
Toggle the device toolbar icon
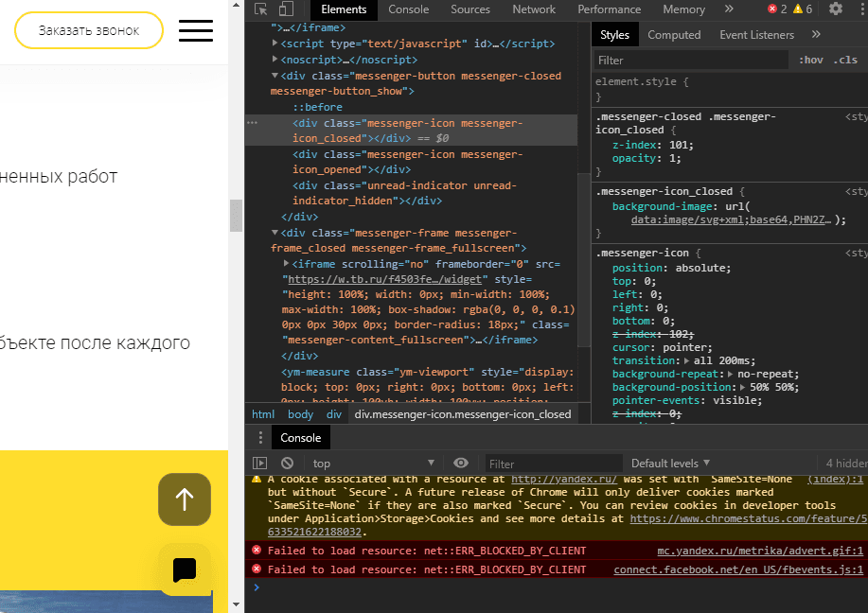click(286, 9)
